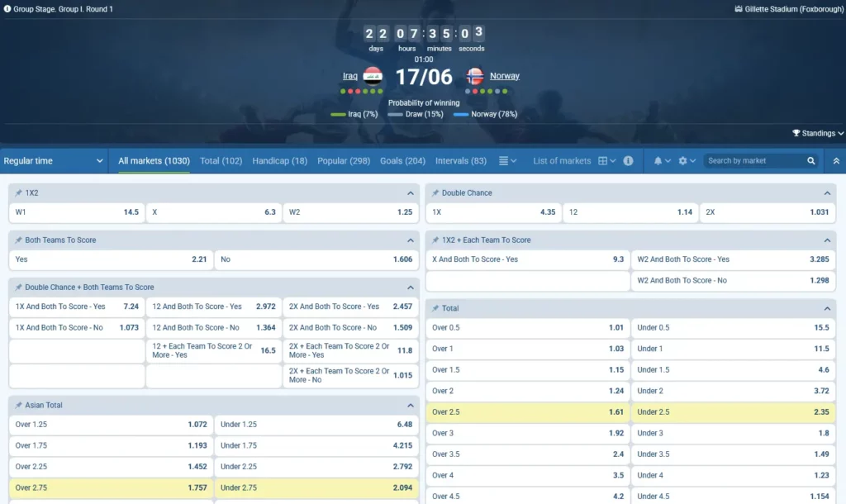
Task: Open the Norway team link
Action: (505, 76)
